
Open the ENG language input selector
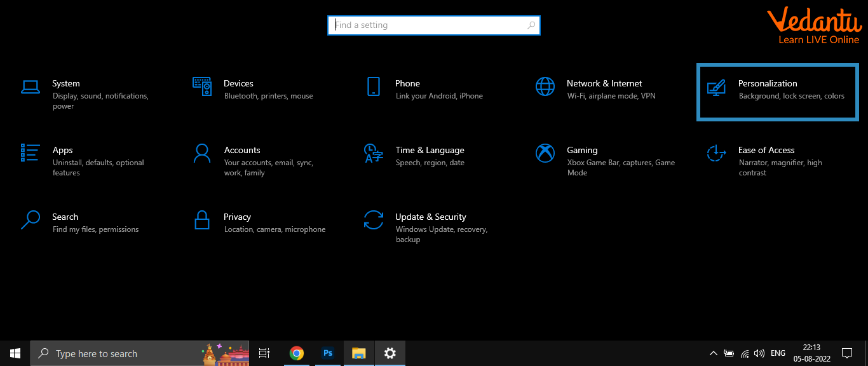(x=778, y=353)
